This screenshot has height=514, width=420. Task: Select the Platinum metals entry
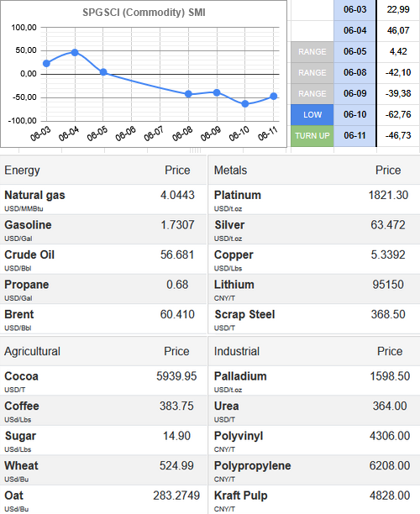[238, 195]
